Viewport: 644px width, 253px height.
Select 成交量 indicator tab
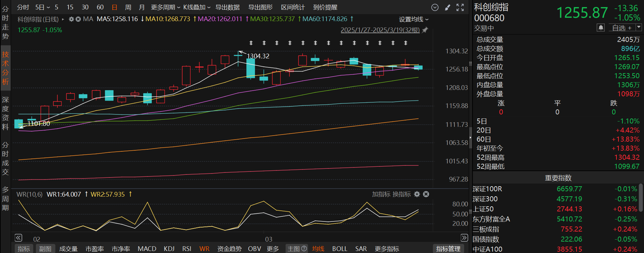68,249
